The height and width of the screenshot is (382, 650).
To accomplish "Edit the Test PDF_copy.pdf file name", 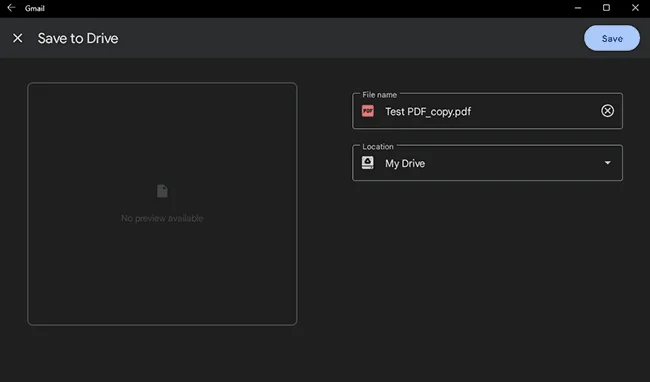I will (x=428, y=111).
